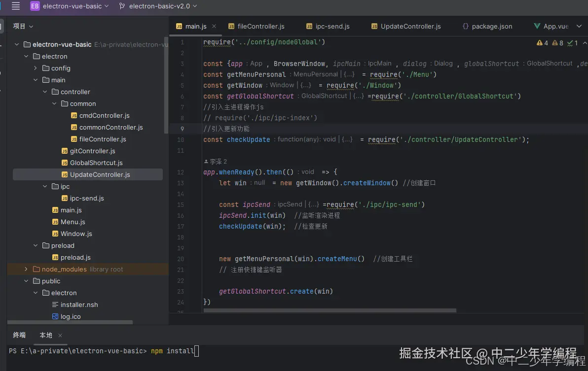Switch to the fileController.js editor tab
Screen dimensions: 588x371
tap(261, 26)
